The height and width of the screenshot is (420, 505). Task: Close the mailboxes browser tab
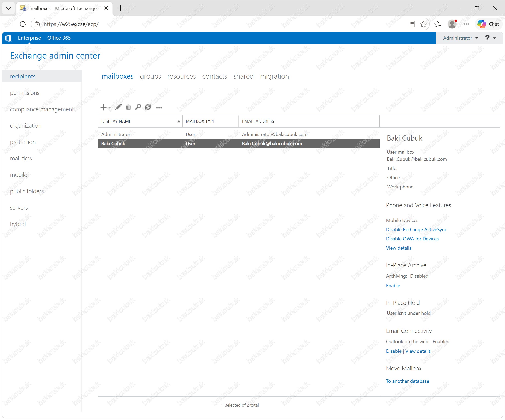point(106,8)
